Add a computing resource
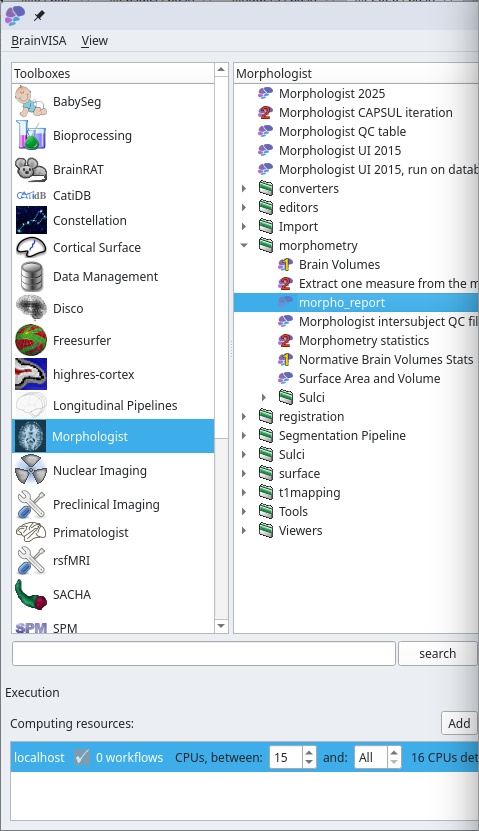Screen dimensions: 479x831 (459, 723)
